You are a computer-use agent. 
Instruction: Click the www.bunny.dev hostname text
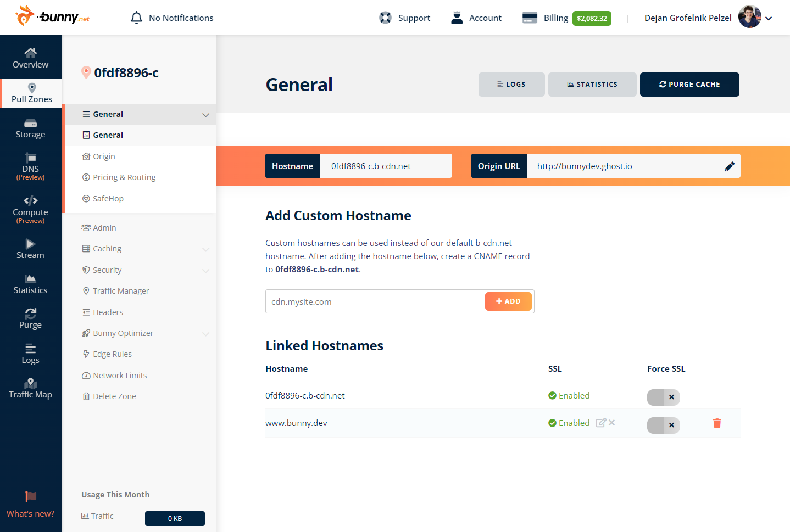296,423
